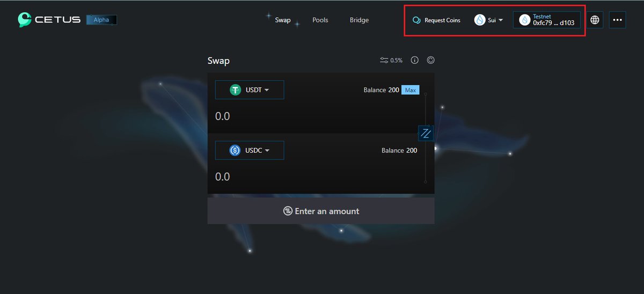Image resolution: width=644 pixels, height=294 pixels.
Task: Open the Sui network dropdown
Action: 488,20
